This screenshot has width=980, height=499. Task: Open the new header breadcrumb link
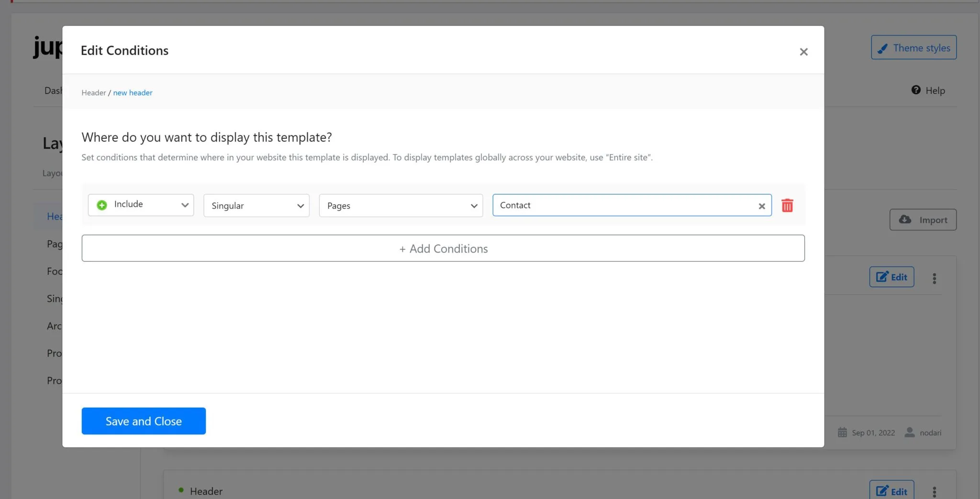pos(133,93)
